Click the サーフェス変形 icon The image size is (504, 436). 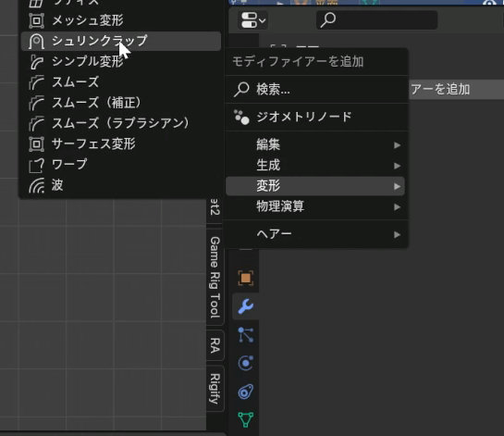pyautogui.click(x=36, y=143)
